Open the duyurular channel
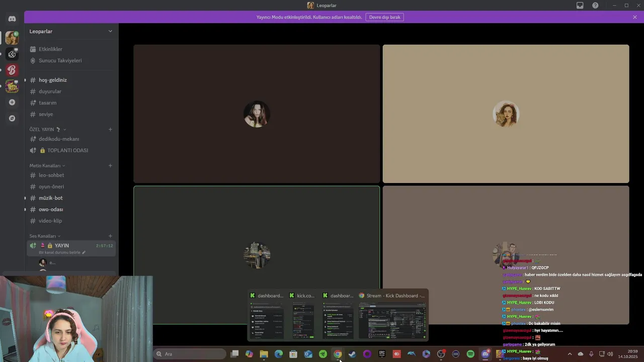644x362 pixels. click(71, 92)
